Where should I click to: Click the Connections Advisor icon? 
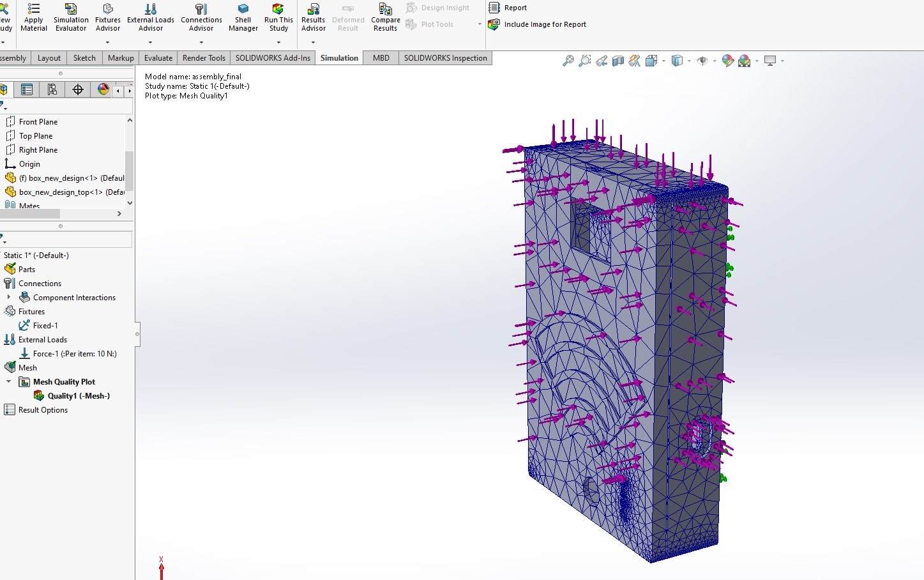(x=201, y=9)
